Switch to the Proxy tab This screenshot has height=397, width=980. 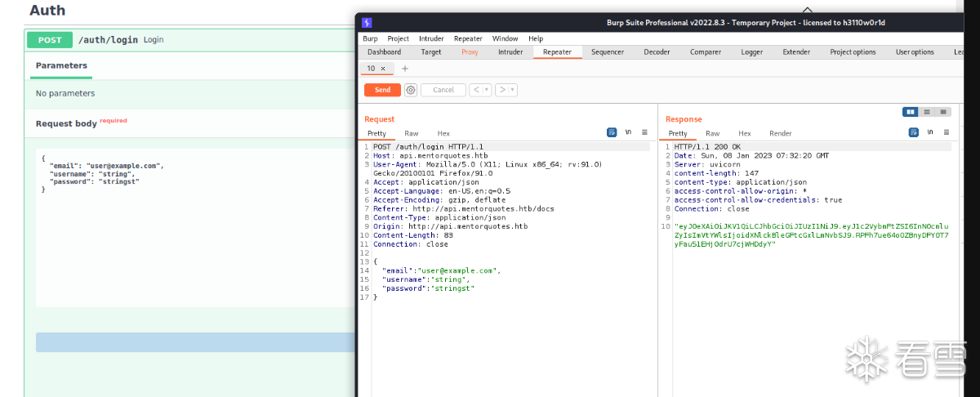tap(470, 52)
